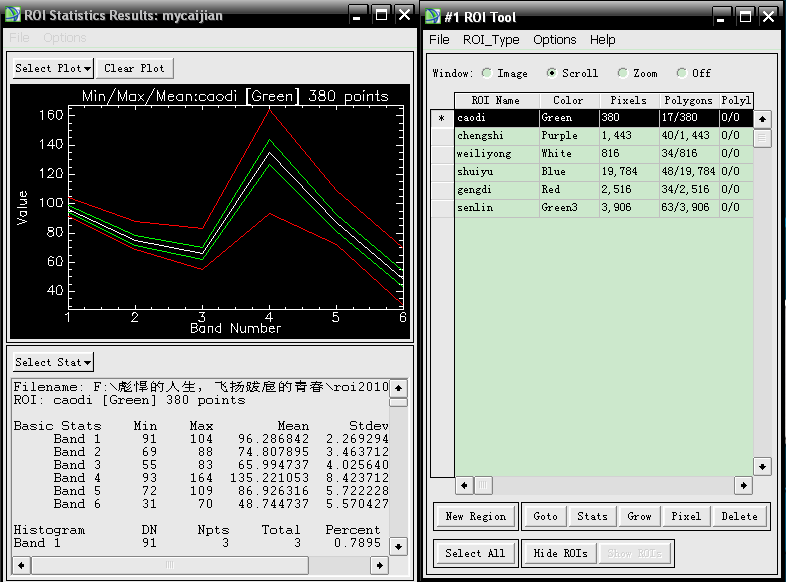Screen dimensions: 786x582
Task: Click the Blue color cell of shuiyu
Action: 569,172
